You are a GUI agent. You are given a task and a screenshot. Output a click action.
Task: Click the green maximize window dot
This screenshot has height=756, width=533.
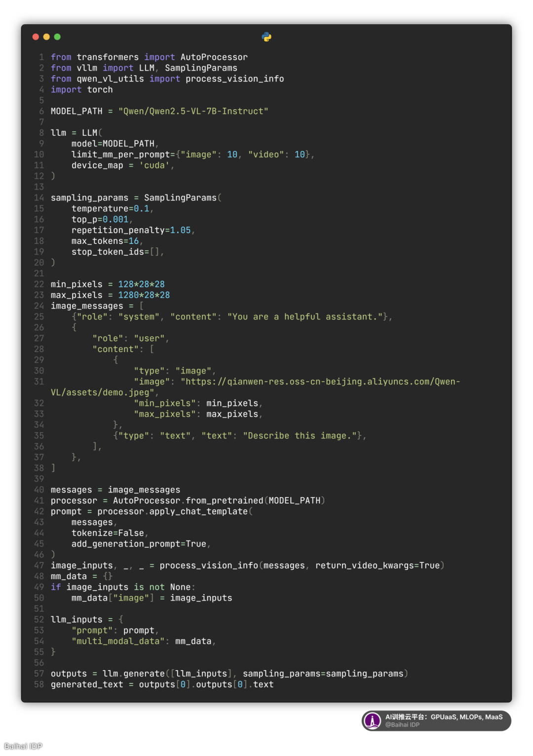pos(57,37)
